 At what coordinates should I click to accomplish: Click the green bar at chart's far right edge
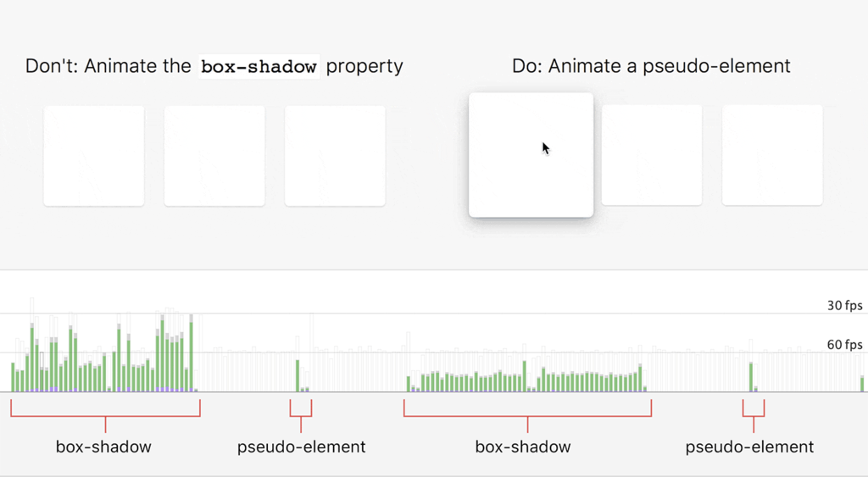[863, 383]
